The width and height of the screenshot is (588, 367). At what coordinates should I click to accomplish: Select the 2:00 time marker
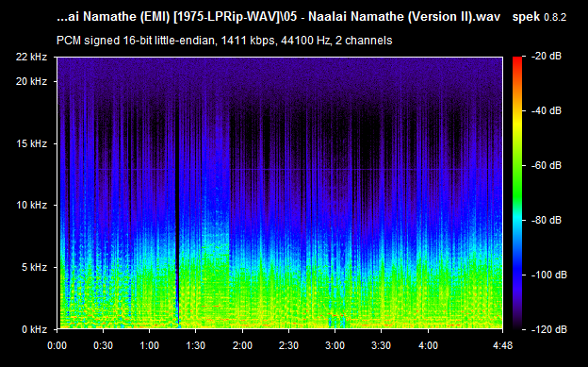coord(242,345)
